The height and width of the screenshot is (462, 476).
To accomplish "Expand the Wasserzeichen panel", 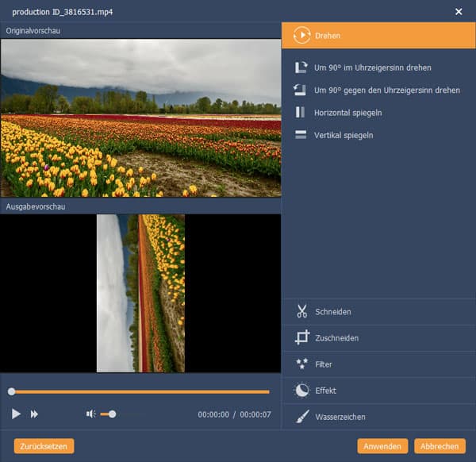I will point(301,417).
